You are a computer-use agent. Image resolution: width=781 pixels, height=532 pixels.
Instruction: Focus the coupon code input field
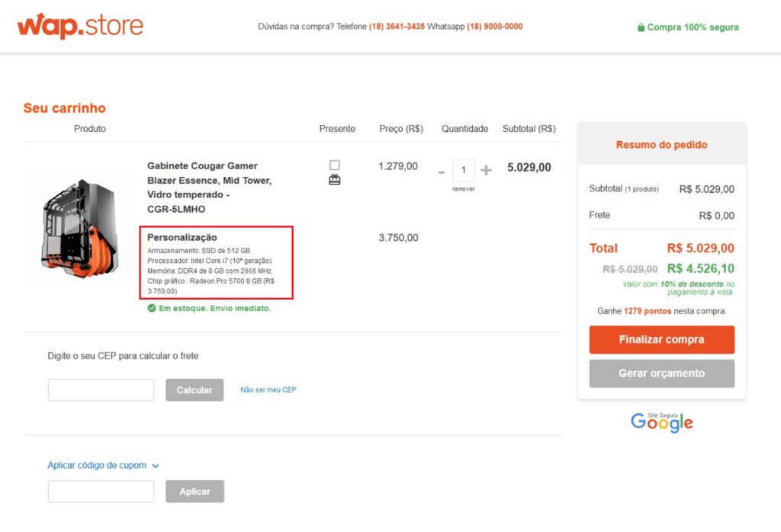[x=101, y=492]
